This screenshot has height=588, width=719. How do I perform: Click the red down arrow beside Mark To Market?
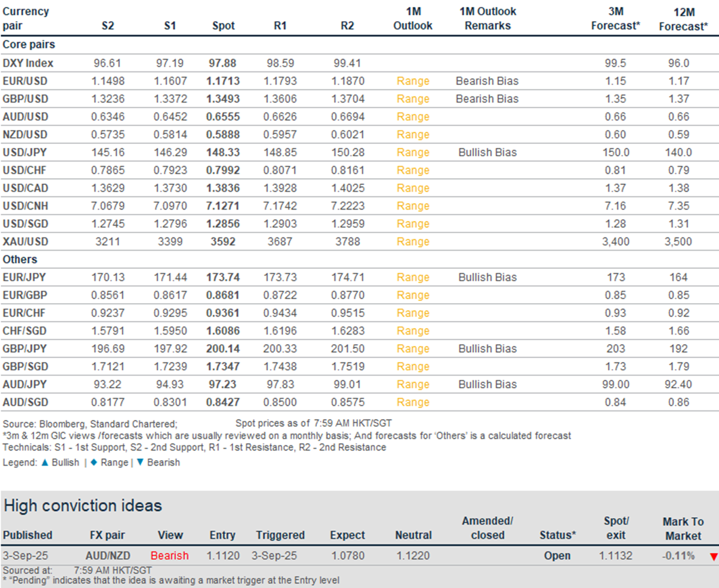coord(713,557)
